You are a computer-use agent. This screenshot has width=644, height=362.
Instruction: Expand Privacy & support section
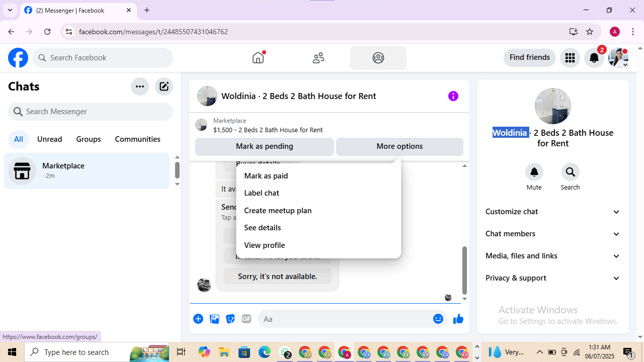(x=553, y=278)
